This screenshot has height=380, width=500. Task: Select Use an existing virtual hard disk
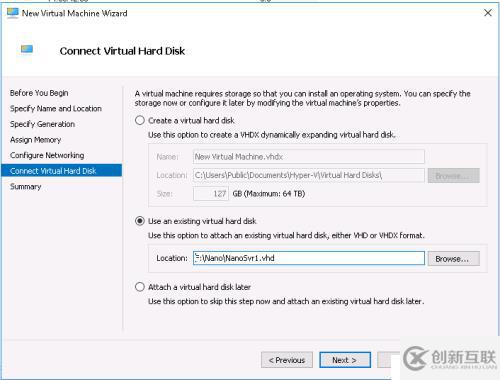[140, 221]
